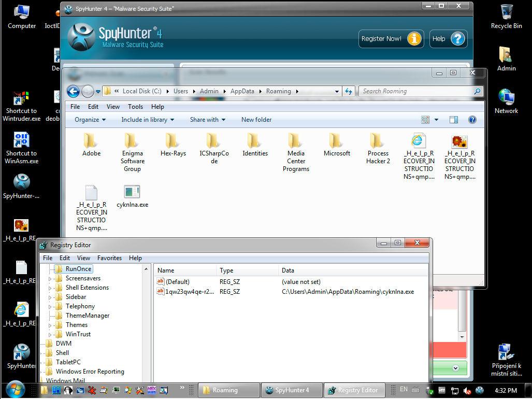532x399 pixels.
Task: Open the Hex-Rays folder
Action: click(x=173, y=145)
